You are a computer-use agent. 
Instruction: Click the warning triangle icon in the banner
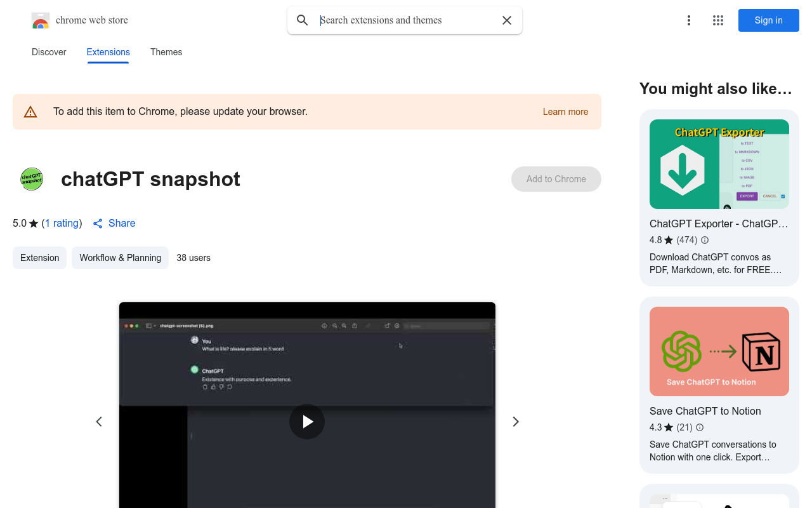(30, 112)
